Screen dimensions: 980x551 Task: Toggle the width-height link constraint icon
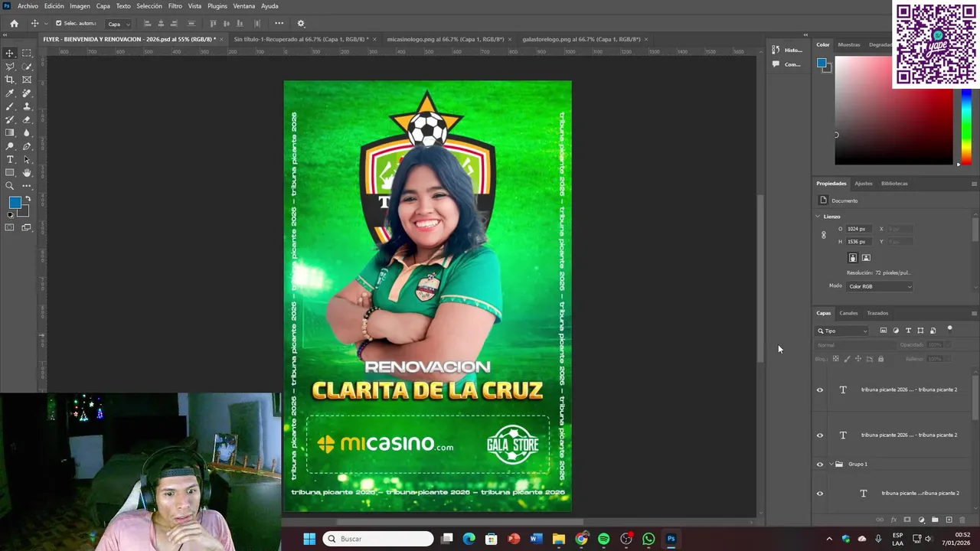click(x=824, y=235)
